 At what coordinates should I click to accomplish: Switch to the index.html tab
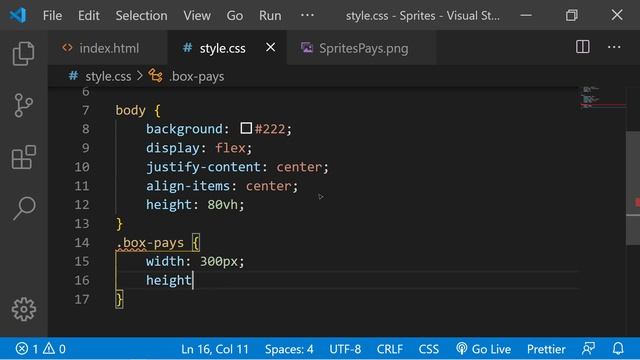pos(108,48)
